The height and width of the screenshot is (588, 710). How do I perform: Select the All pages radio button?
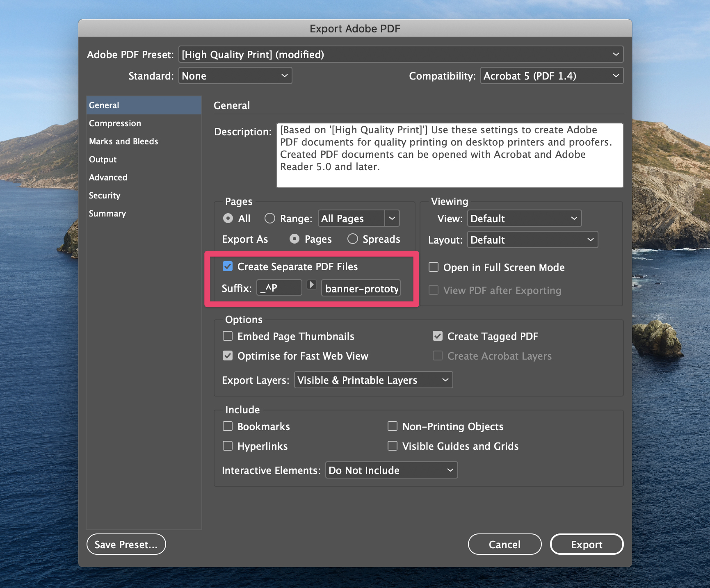[x=228, y=218]
